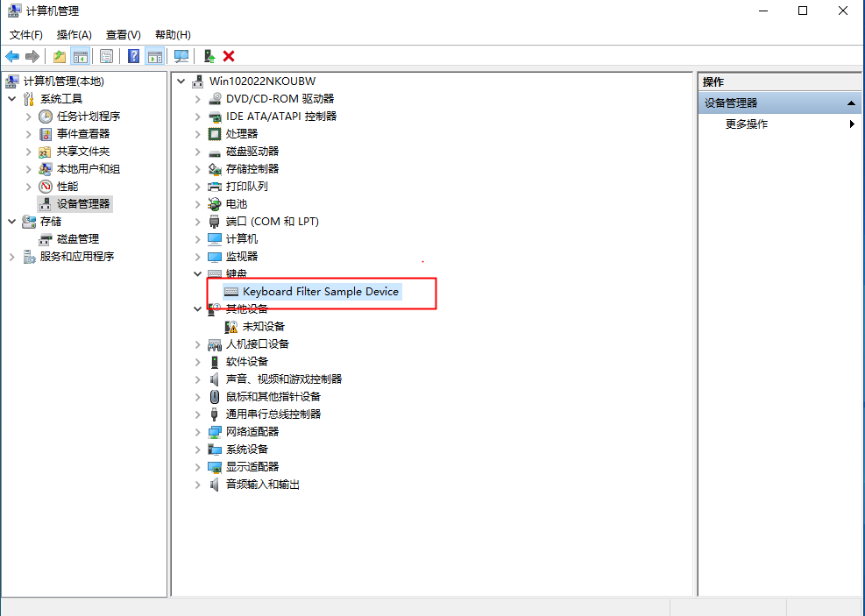Image resolution: width=865 pixels, height=616 pixels.
Task: Click the 计算机 monitor icon
Action: click(x=215, y=239)
